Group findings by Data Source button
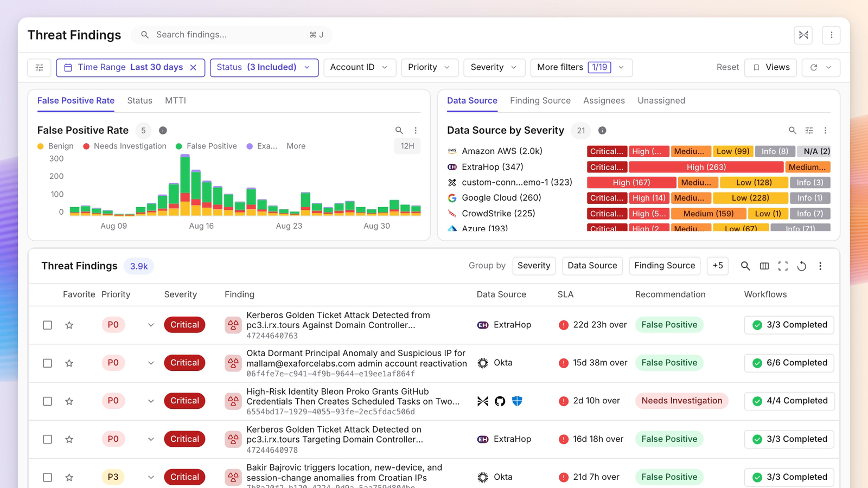868x488 pixels. (x=592, y=266)
